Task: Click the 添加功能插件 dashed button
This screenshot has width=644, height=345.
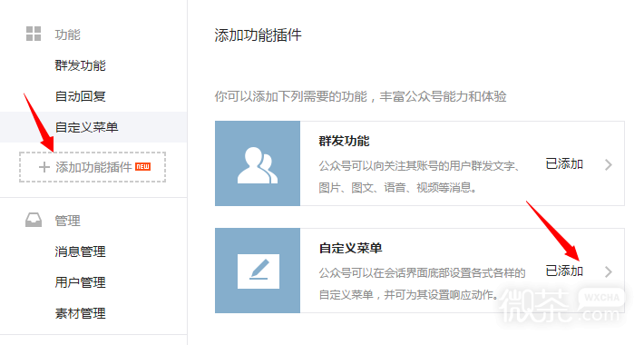Action: 93,167
